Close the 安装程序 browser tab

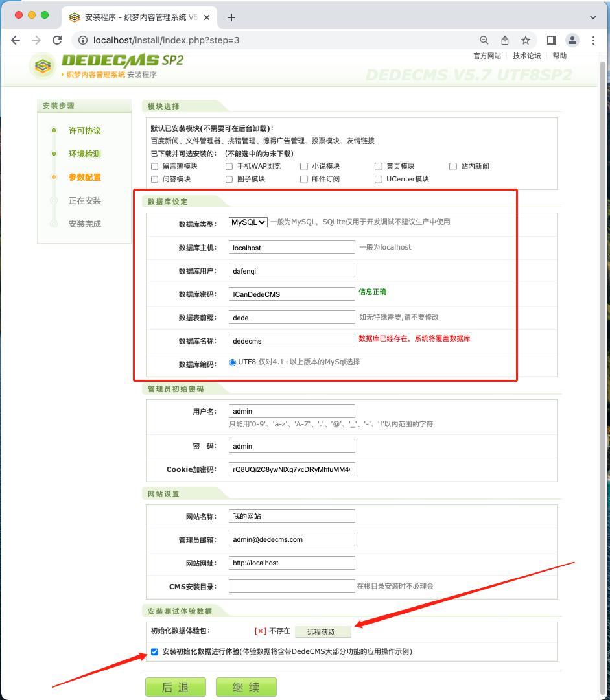[x=207, y=17]
